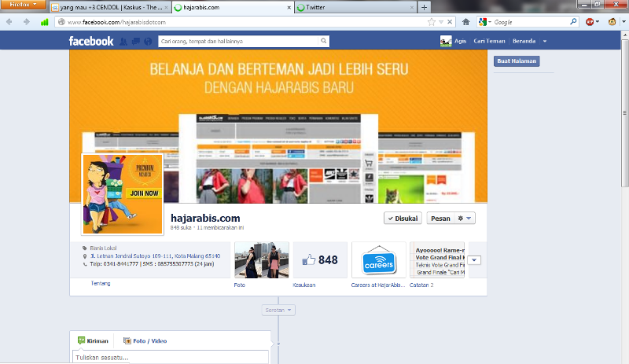
Task: Close the Kaskus tab
Action: coord(166,8)
